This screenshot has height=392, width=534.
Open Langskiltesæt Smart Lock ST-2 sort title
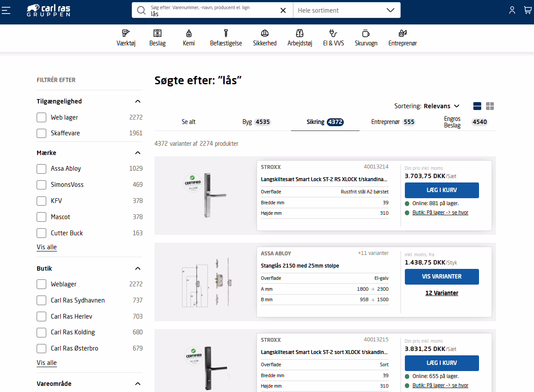coord(324,352)
